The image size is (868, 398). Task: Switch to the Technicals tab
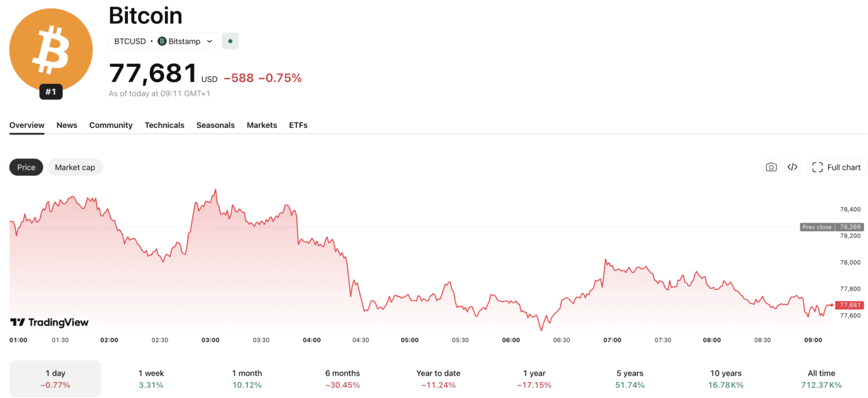pyautogui.click(x=164, y=125)
